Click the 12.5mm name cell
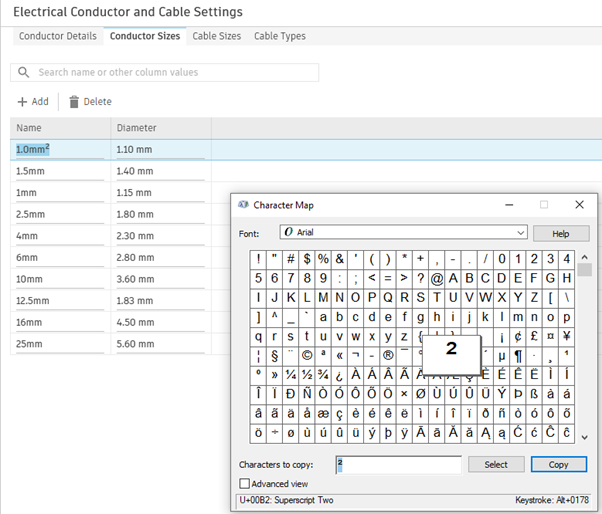The image size is (602, 514). tap(60, 301)
